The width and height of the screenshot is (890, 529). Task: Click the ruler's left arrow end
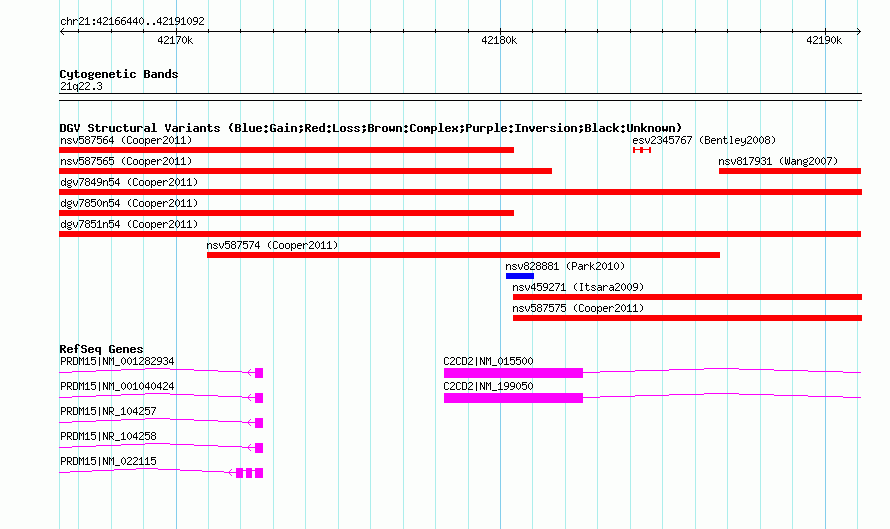pos(62,32)
